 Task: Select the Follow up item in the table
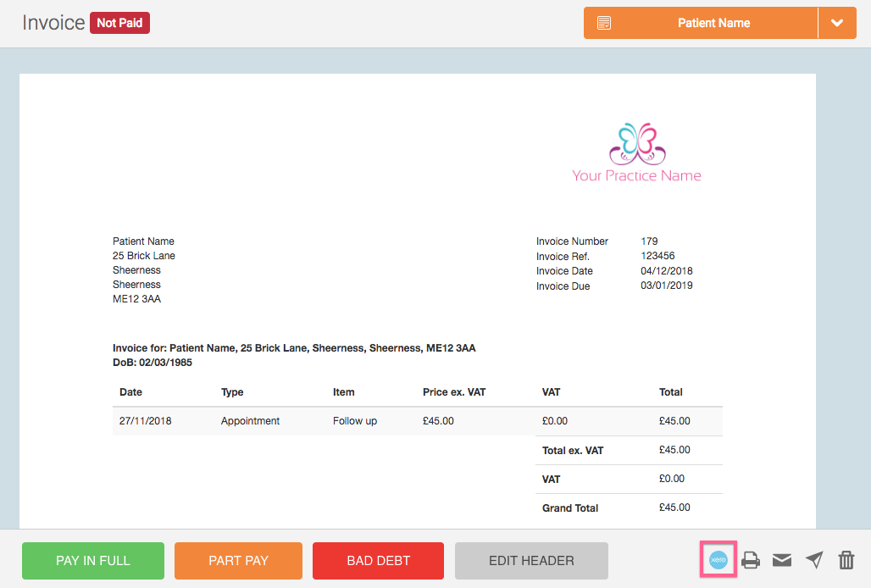coord(355,421)
